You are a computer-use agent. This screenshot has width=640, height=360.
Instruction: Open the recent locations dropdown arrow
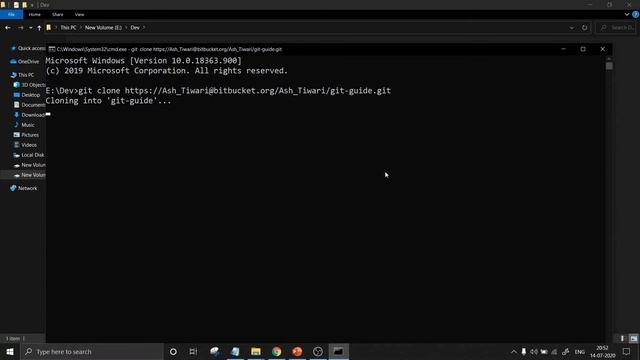pos(31,28)
